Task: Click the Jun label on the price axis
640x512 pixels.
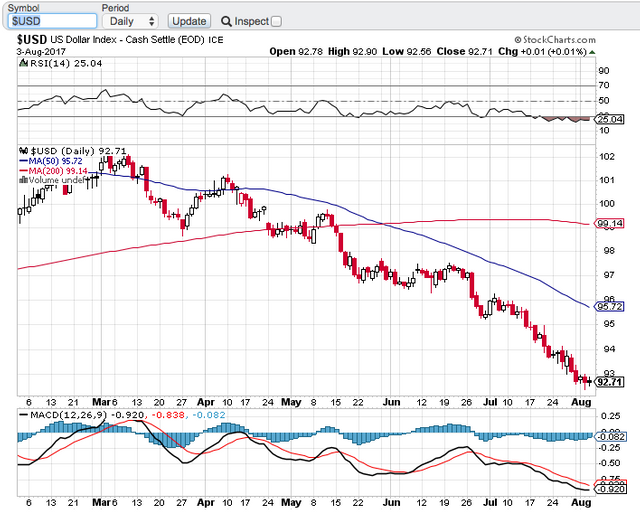Action: pos(391,402)
